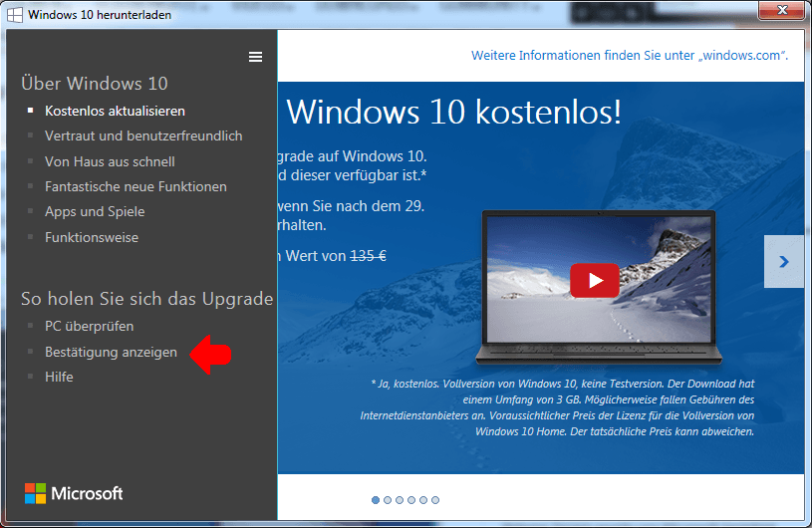The height and width of the screenshot is (528, 812).
Task: Open the 'Hilfe' entry
Action: [x=59, y=377]
